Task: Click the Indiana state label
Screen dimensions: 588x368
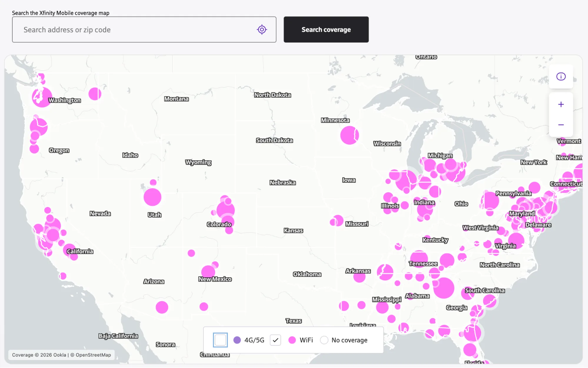Action: coord(424,203)
